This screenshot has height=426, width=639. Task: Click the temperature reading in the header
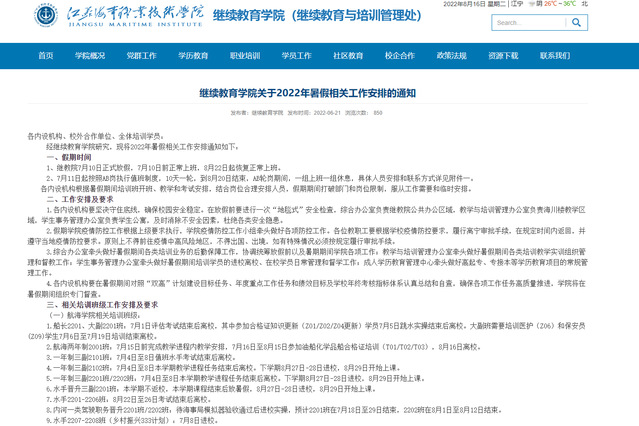coord(556,4)
